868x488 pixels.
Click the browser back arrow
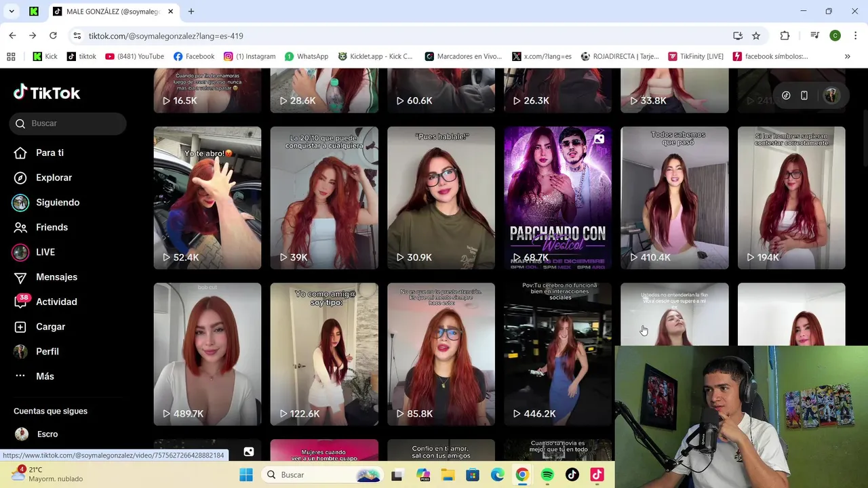click(x=12, y=35)
